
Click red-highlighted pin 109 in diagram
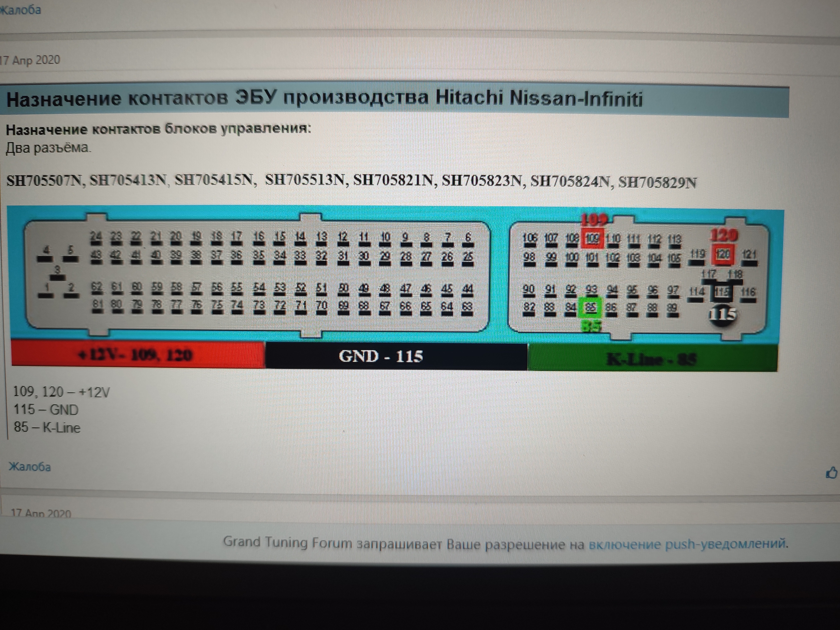(x=592, y=239)
